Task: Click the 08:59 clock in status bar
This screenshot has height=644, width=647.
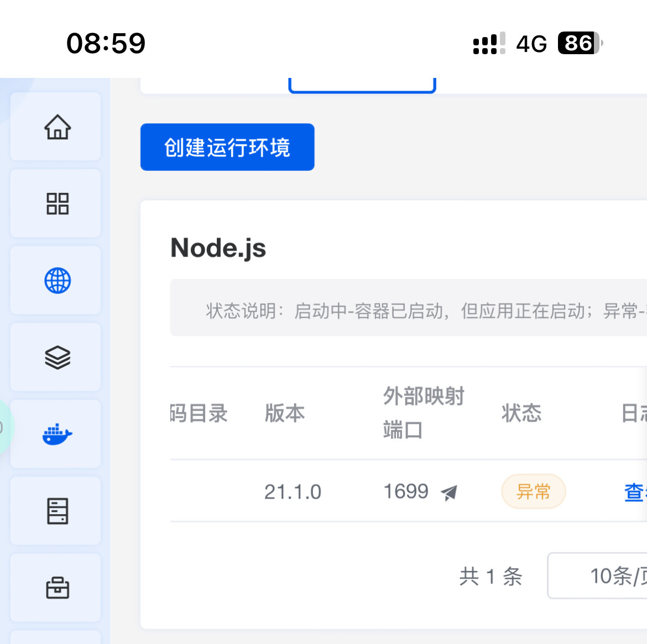Action: [x=106, y=43]
